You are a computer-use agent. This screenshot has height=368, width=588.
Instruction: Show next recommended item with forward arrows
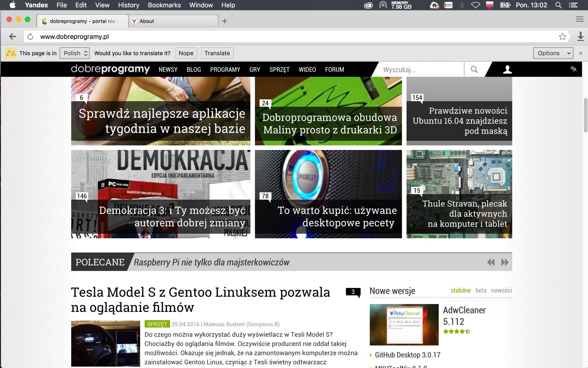tap(505, 262)
